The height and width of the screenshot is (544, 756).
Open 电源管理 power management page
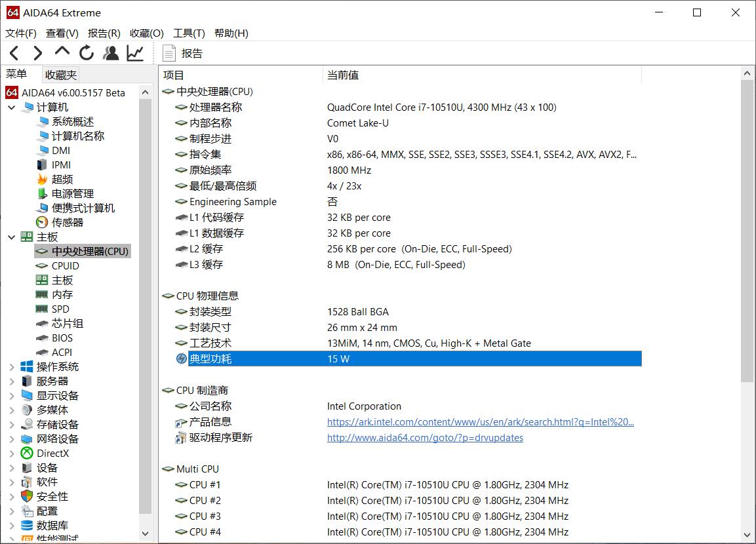tap(72, 193)
